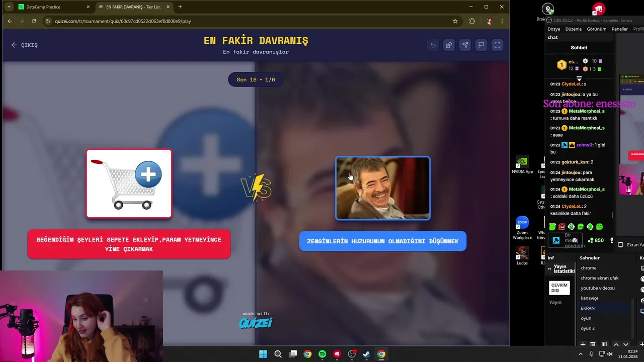Show hidden system tray icons

580,354
